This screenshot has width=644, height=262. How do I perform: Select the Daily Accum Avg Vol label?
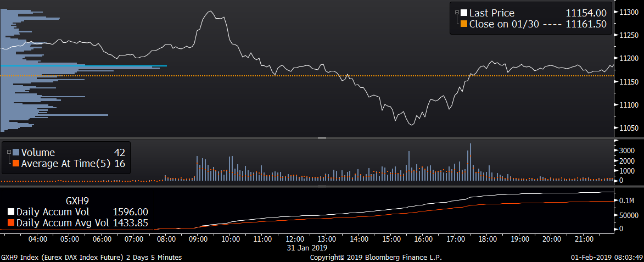click(x=63, y=223)
